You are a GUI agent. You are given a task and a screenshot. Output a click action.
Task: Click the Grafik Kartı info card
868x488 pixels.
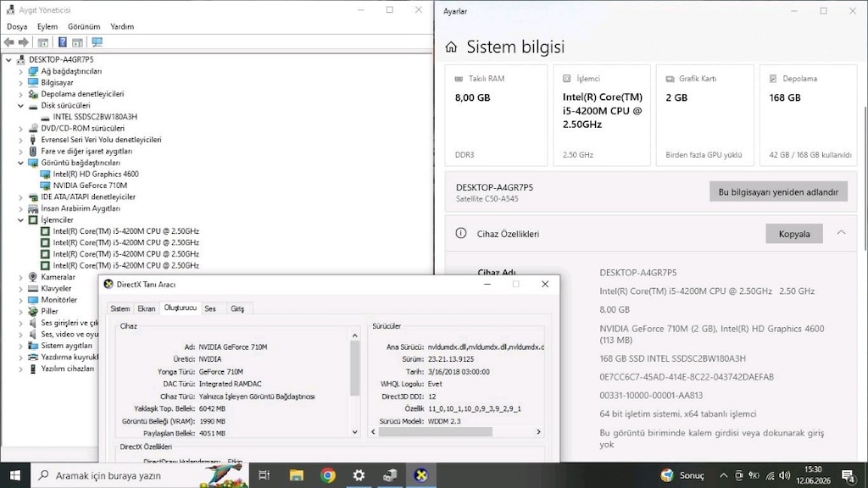(x=704, y=115)
